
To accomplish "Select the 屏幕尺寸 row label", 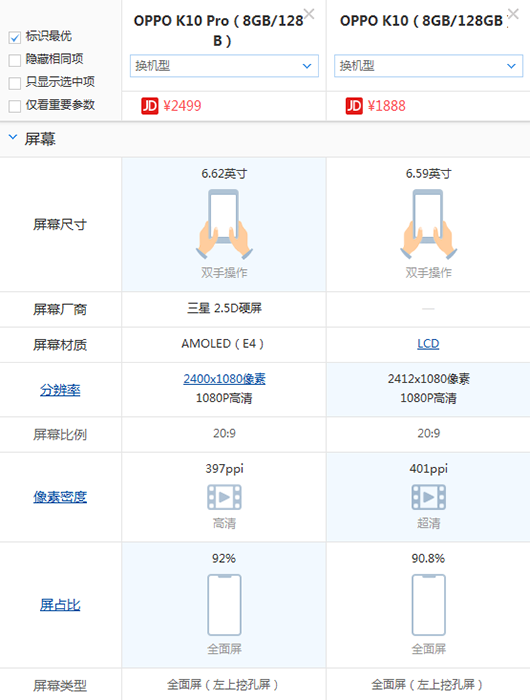I will point(60,225).
